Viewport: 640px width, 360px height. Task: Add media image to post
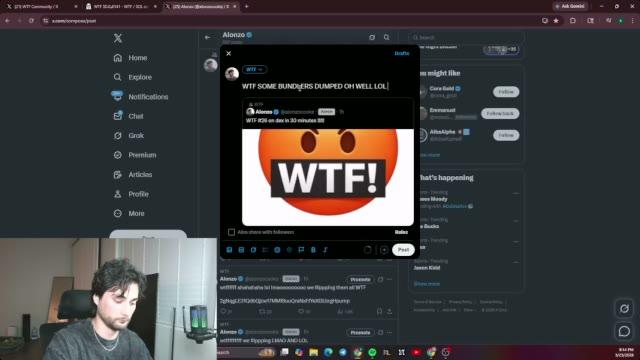[229, 250]
